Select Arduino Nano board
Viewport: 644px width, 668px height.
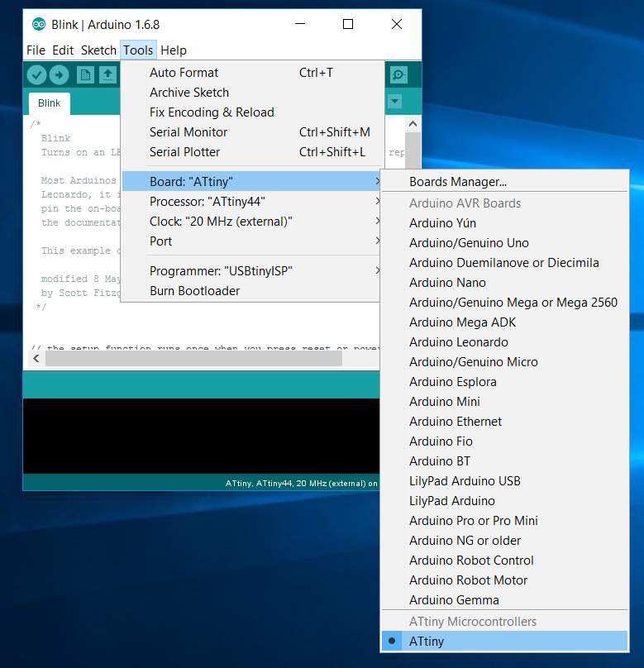(x=505, y=283)
